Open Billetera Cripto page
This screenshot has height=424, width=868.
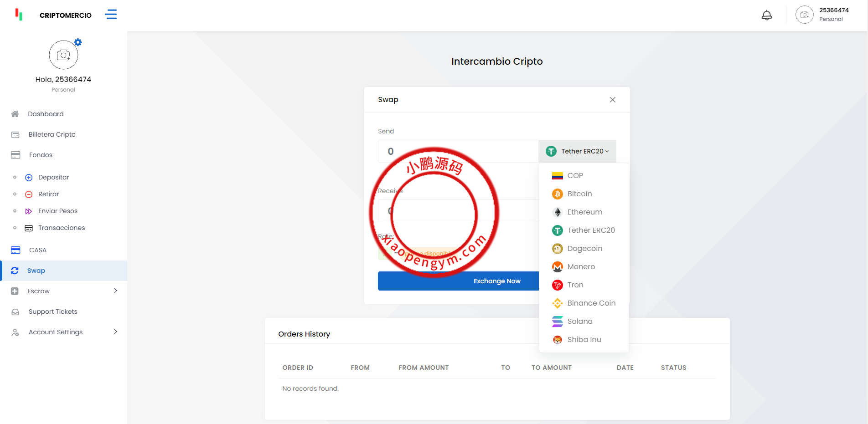point(52,134)
